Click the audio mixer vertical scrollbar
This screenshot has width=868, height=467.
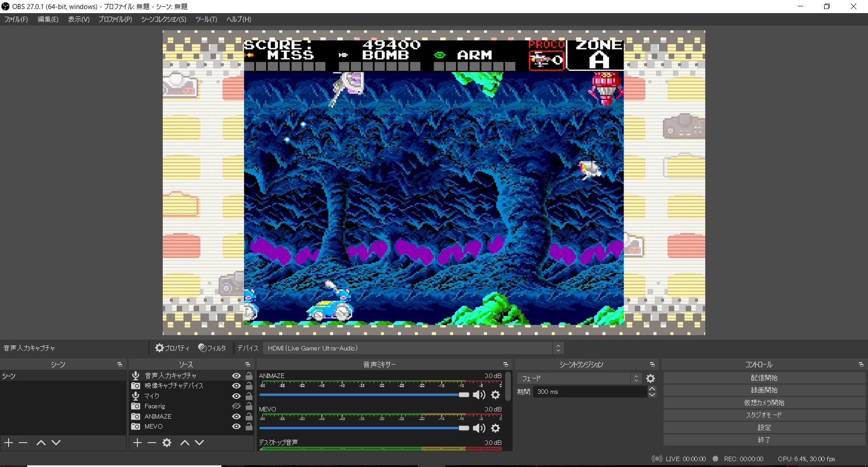[x=508, y=386]
